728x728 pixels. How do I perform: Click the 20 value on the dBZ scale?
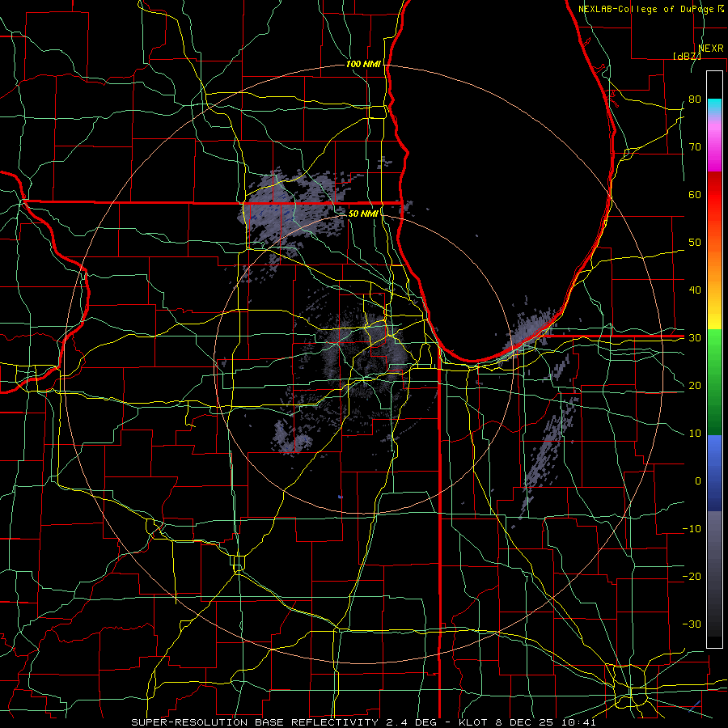pyautogui.click(x=695, y=385)
